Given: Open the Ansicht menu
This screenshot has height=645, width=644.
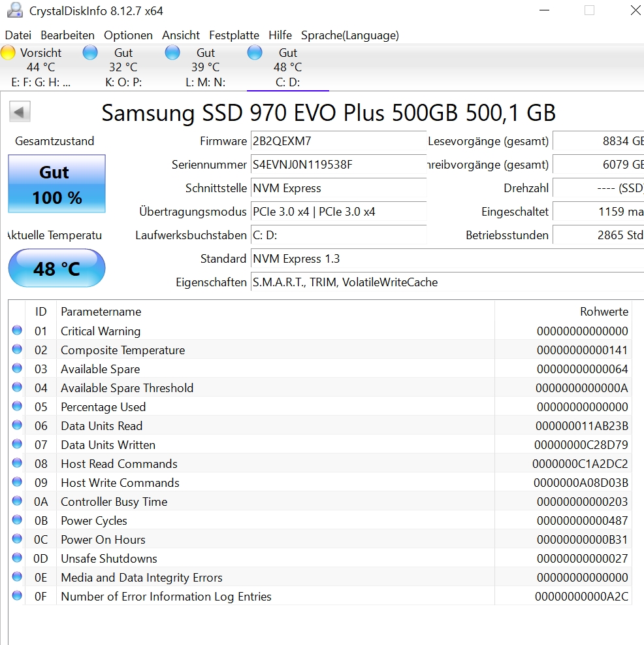Looking at the screenshot, I should 181,35.
